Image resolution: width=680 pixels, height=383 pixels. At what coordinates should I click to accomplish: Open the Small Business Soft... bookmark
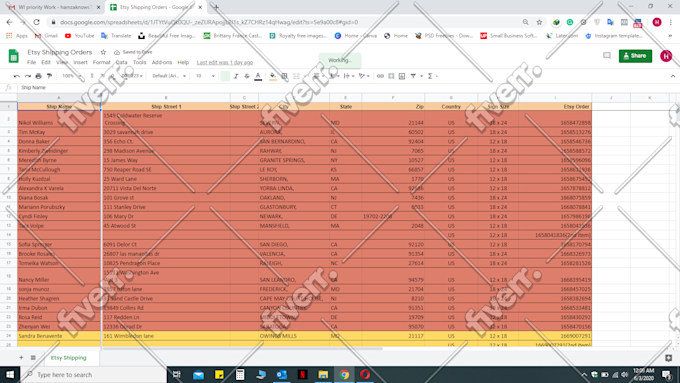pyautogui.click(x=509, y=36)
